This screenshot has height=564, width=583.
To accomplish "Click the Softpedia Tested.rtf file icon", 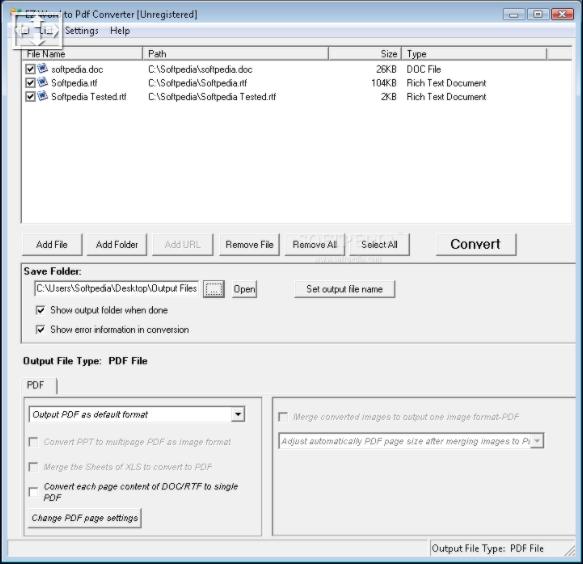I will 43,96.
